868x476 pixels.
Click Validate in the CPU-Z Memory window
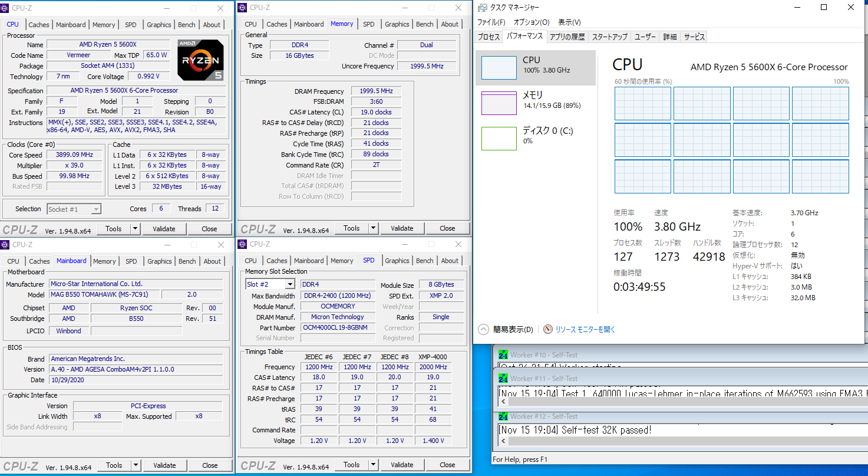tap(402, 228)
